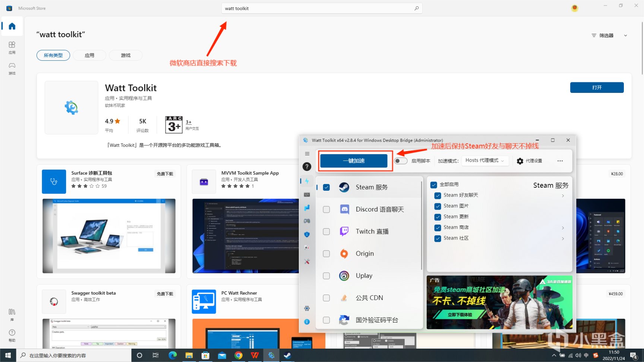644x362 pixels.
Task: Open Microsoft Edge from taskbar
Action: (x=172, y=355)
